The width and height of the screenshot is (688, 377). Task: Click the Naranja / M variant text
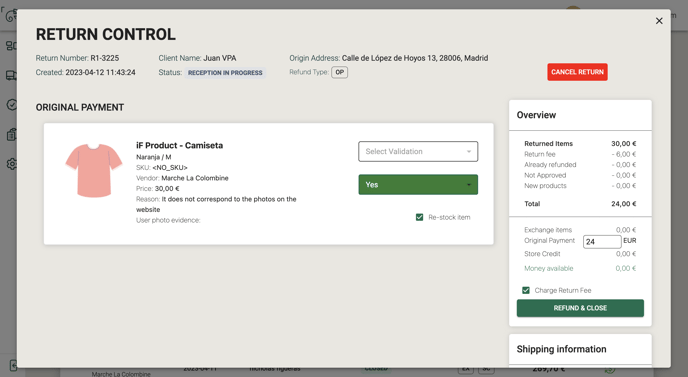coord(154,157)
